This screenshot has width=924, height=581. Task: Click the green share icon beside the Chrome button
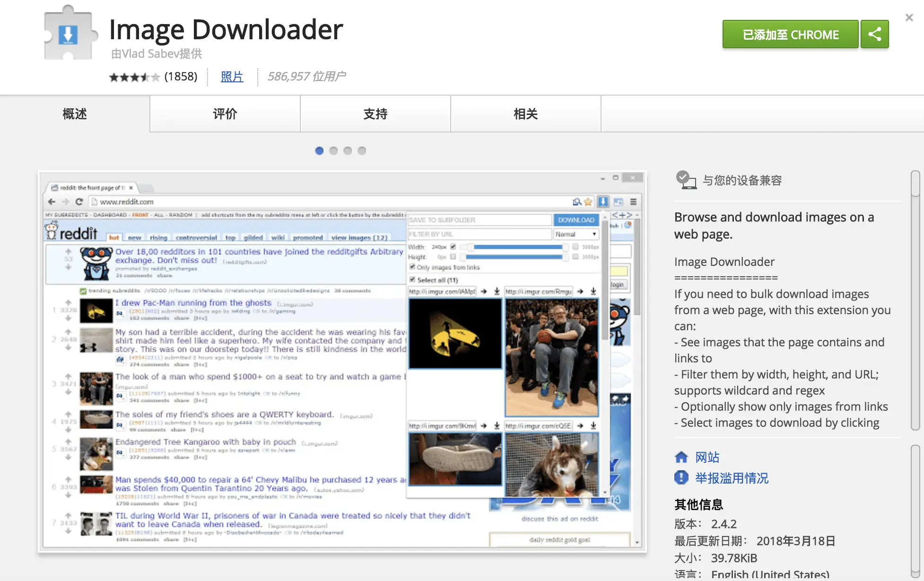tap(875, 34)
